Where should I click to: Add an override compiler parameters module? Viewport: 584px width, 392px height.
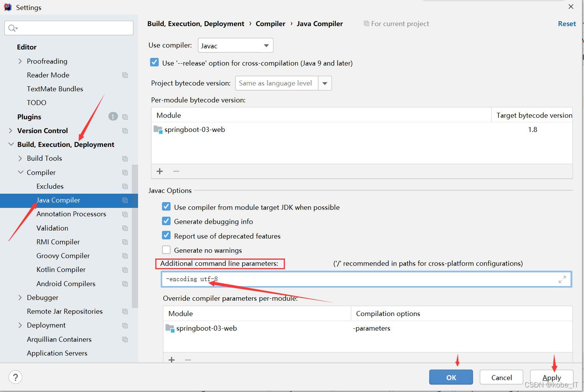(172, 360)
